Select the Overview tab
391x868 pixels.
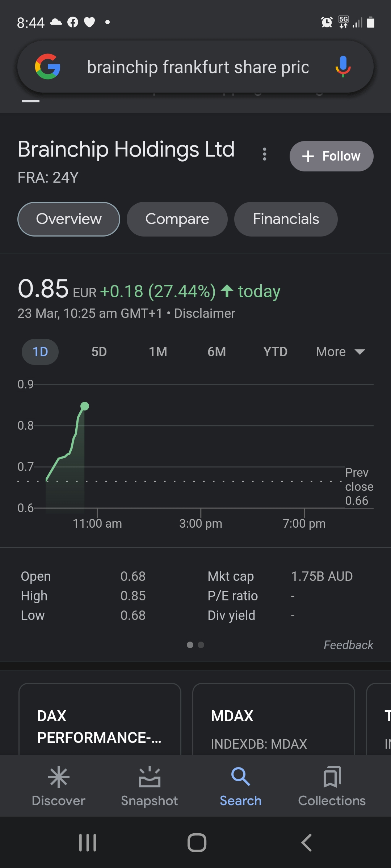(69, 219)
